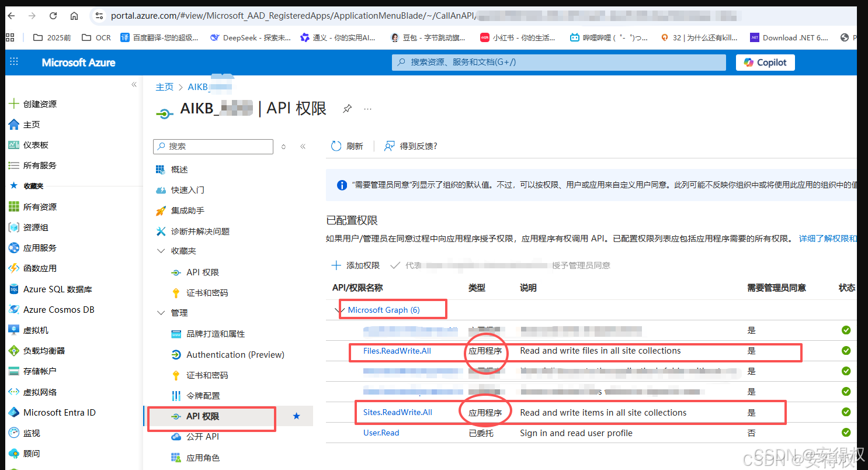
Task: Click the Files.ReadWrite.All status check icon
Action: click(x=846, y=351)
